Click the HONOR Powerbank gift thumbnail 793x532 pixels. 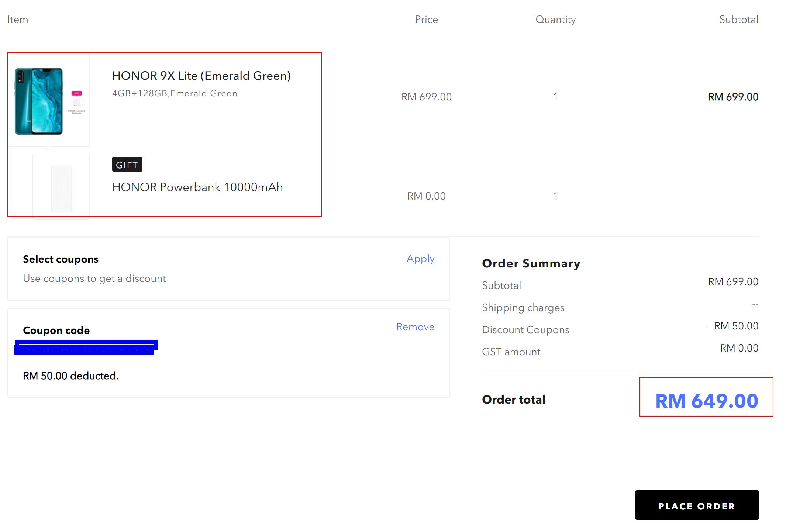point(61,188)
